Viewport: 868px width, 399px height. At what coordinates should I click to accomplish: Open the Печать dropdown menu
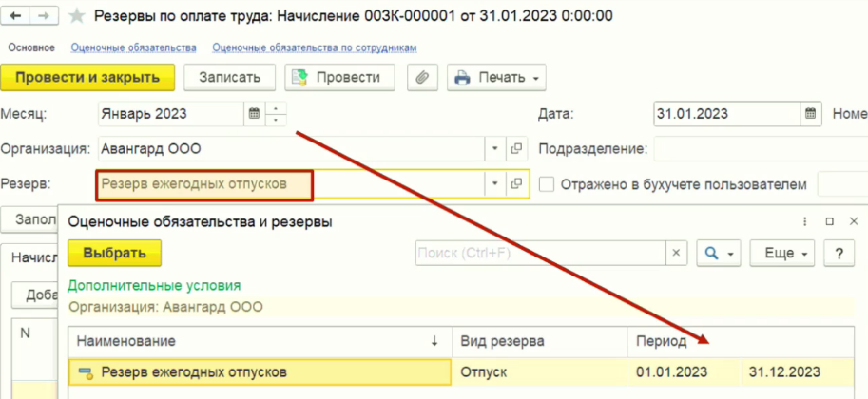click(x=497, y=77)
